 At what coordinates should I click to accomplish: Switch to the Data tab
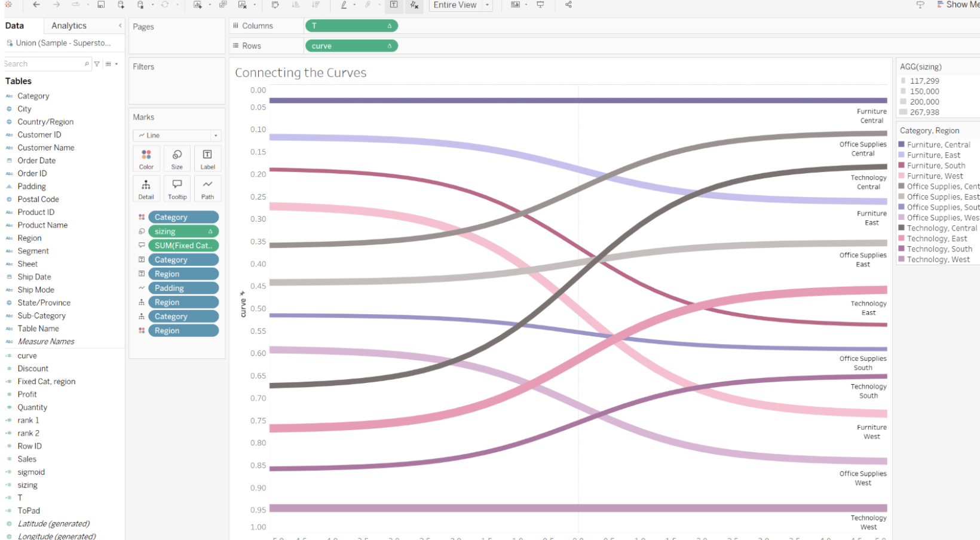coord(15,26)
